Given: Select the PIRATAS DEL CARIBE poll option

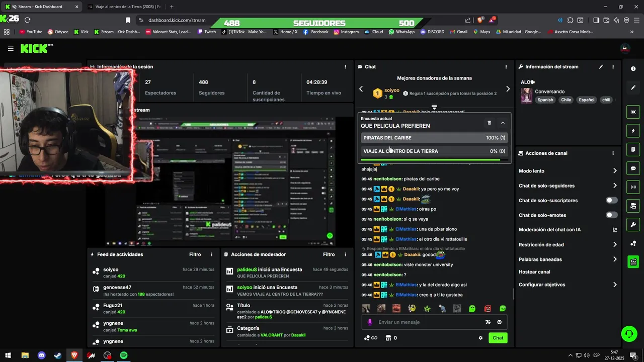Looking at the screenshot, I should click(434, 138).
